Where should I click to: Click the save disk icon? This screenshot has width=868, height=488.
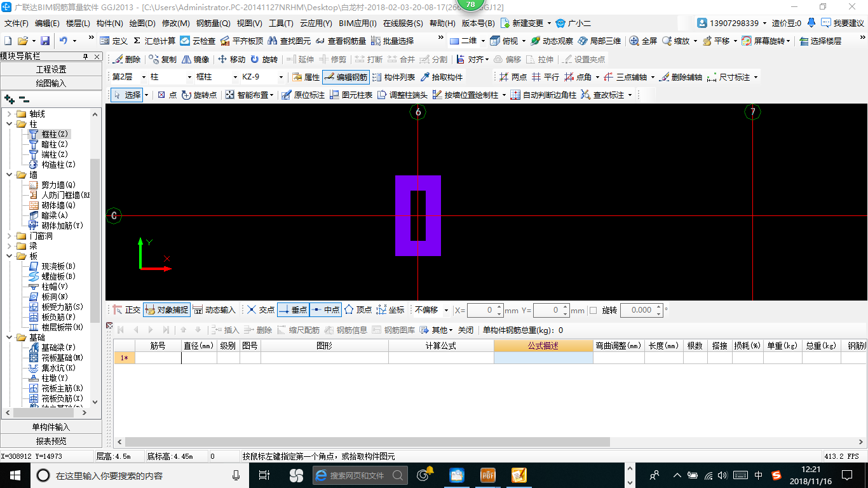(45, 41)
